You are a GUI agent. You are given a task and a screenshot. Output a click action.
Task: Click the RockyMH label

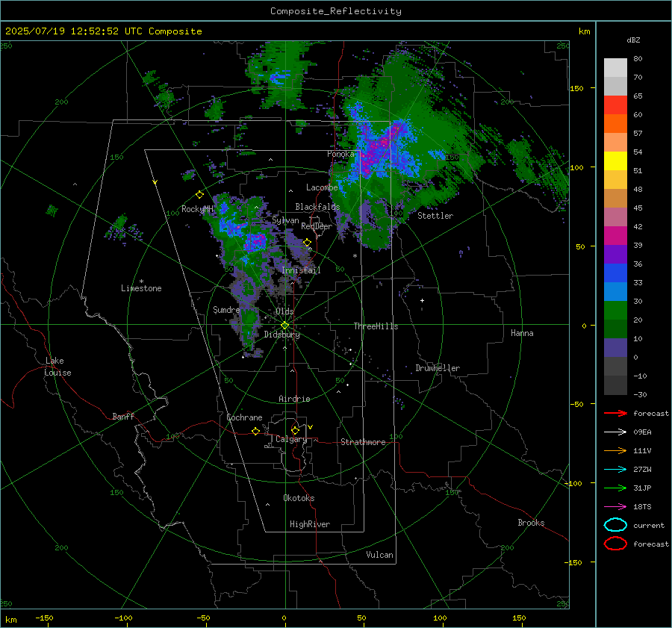click(x=197, y=209)
